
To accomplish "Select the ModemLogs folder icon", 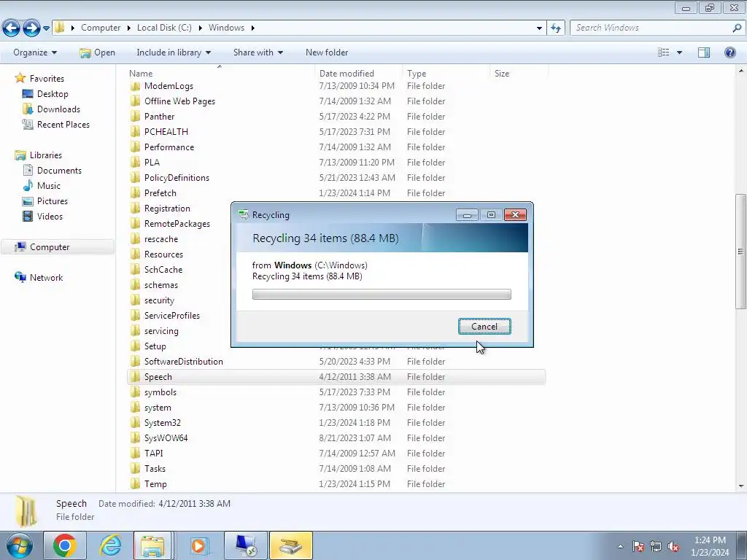I will point(135,86).
